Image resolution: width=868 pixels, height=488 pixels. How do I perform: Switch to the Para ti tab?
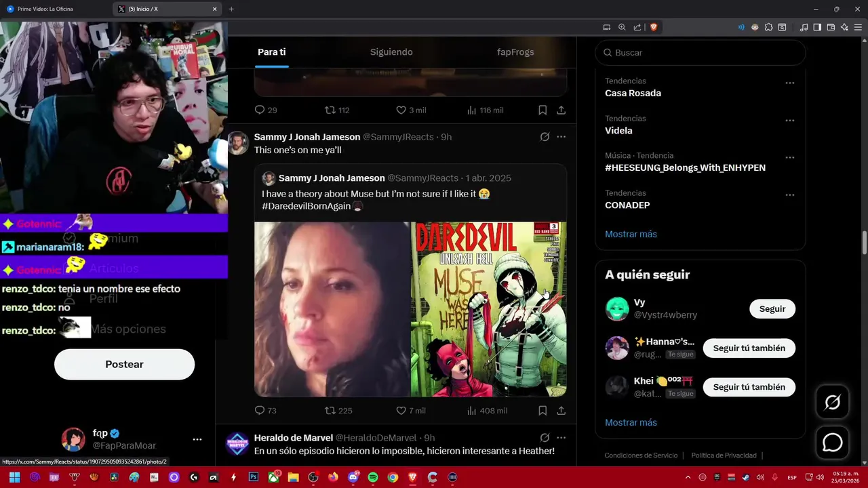pos(271,52)
